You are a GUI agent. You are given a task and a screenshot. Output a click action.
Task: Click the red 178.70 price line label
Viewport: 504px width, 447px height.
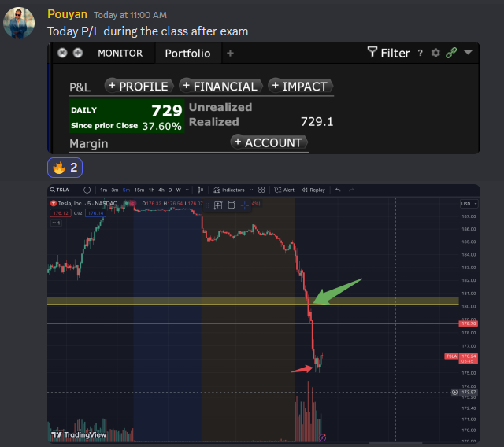click(x=469, y=323)
